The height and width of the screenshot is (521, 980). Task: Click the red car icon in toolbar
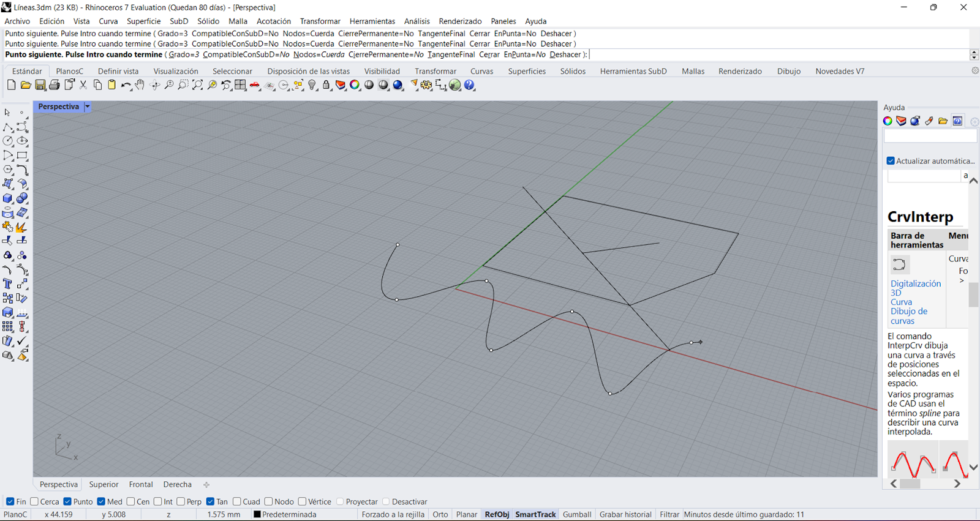(255, 85)
